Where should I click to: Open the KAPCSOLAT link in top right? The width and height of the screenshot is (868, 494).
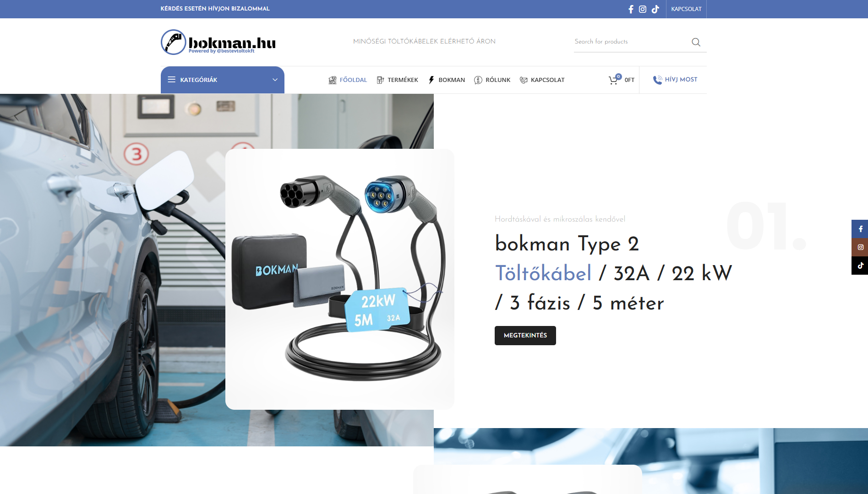click(686, 9)
